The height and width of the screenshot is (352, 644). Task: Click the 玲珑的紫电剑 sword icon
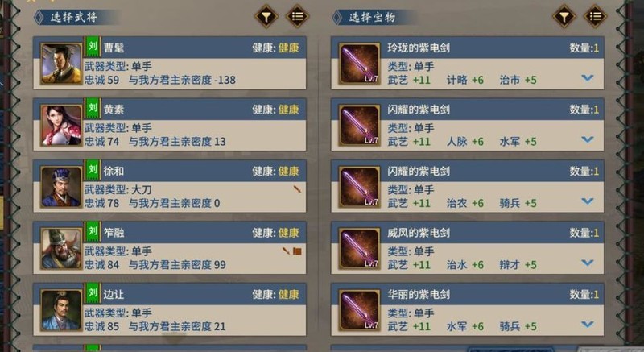(x=359, y=64)
